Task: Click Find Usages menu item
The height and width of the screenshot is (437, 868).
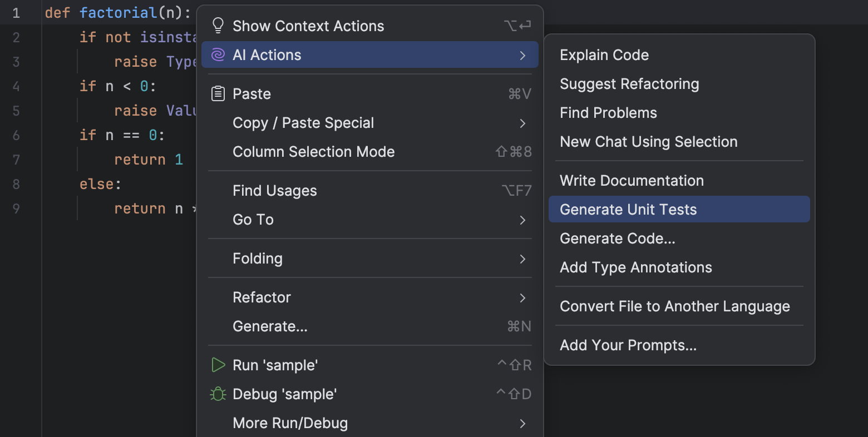Action: (274, 190)
